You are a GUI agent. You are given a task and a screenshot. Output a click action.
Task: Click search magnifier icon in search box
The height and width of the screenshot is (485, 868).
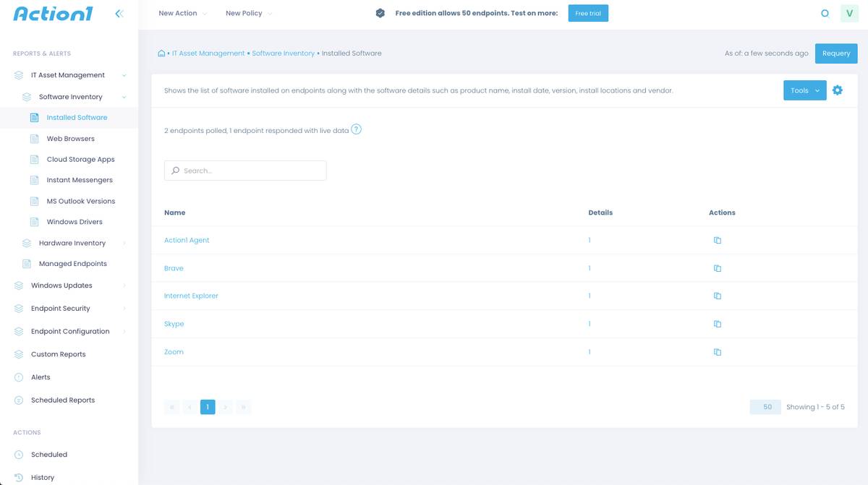(175, 171)
